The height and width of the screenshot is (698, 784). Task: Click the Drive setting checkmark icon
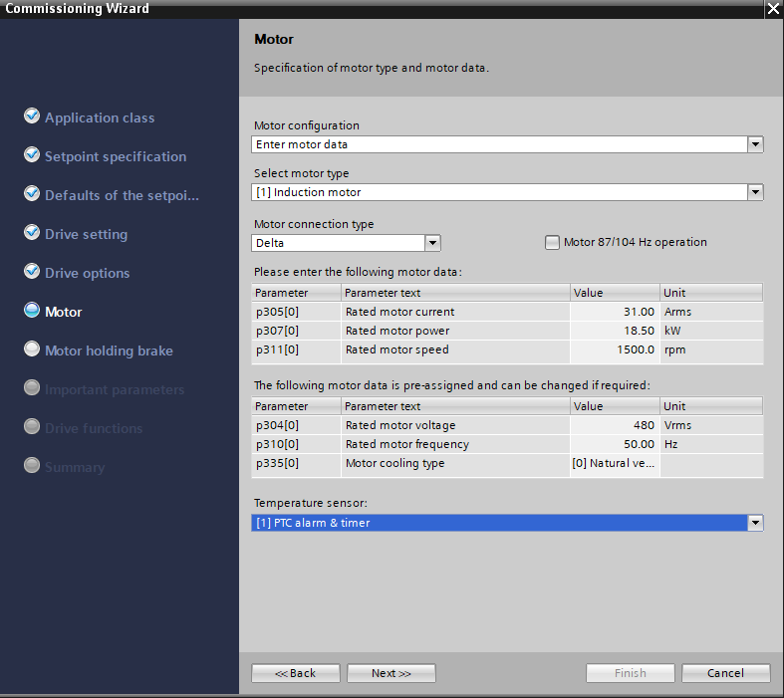point(32,233)
